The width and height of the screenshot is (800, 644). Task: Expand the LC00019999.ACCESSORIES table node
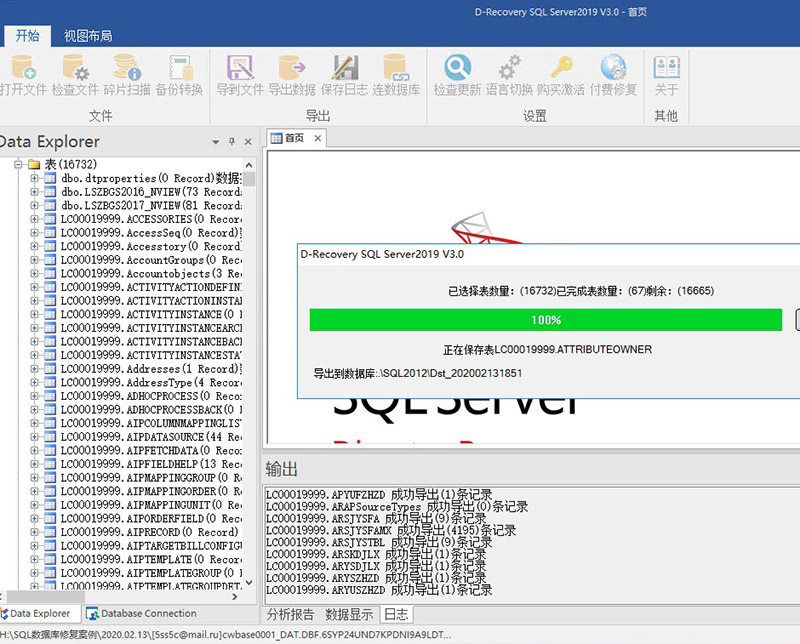(34, 219)
